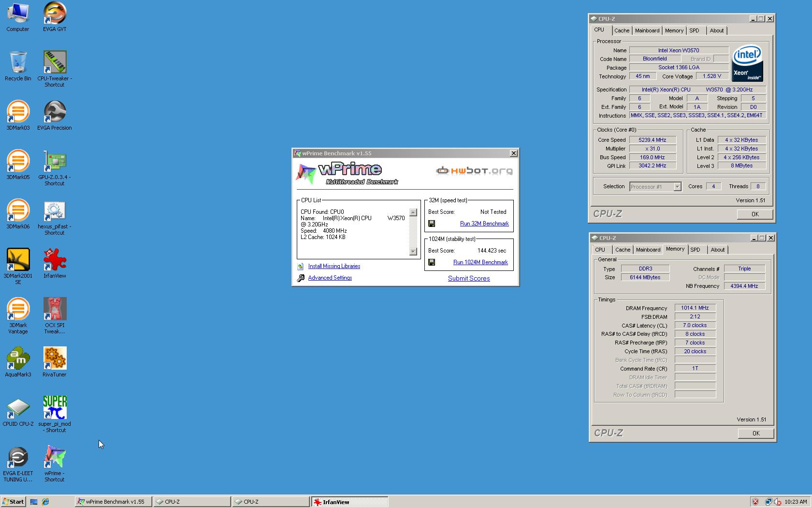Screen dimensions: 812x508
Task: Click the taskbar clock showing 10:23 AM
Action: click(x=796, y=502)
